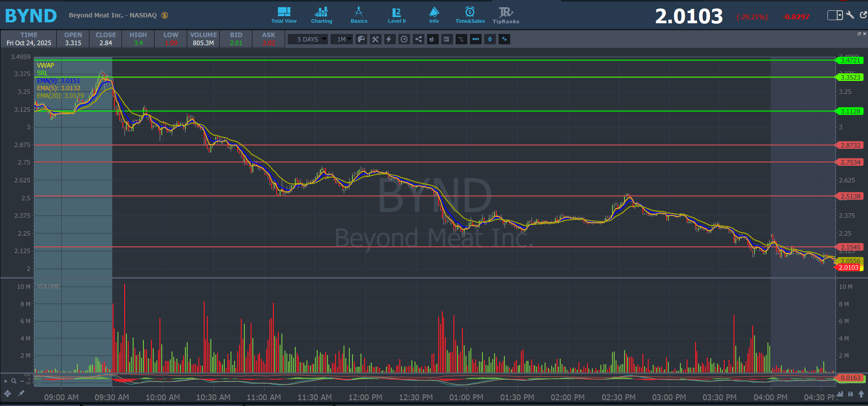Click the Beyond Meat Inc. - NASDAQ name

click(x=113, y=15)
